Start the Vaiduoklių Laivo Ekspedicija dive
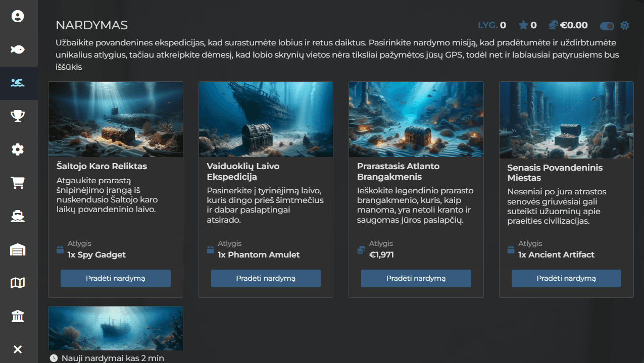Image resolution: width=644 pixels, height=363 pixels. [266, 278]
